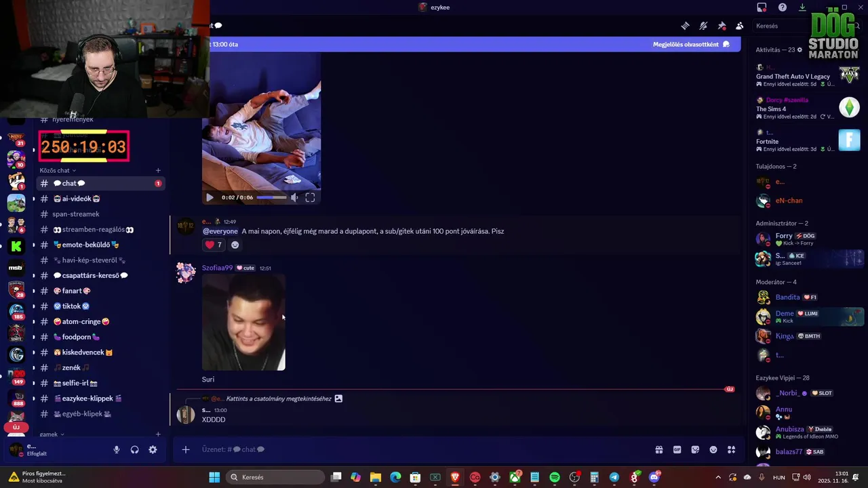Viewport: 868px width, 488px height.
Task: Open eN-chan member profile
Action: pyautogui.click(x=808, y=201)
